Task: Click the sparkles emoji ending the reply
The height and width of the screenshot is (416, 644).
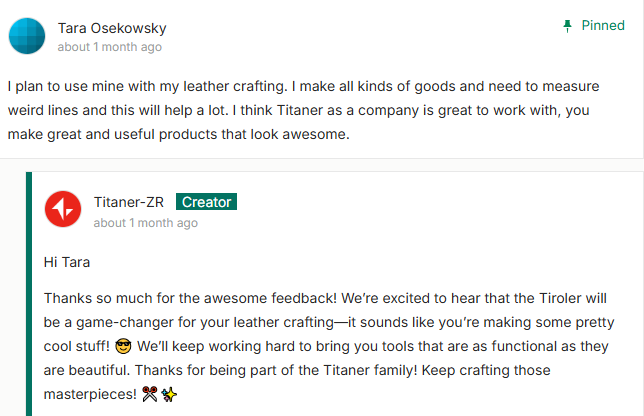Action: pos(168,395)
